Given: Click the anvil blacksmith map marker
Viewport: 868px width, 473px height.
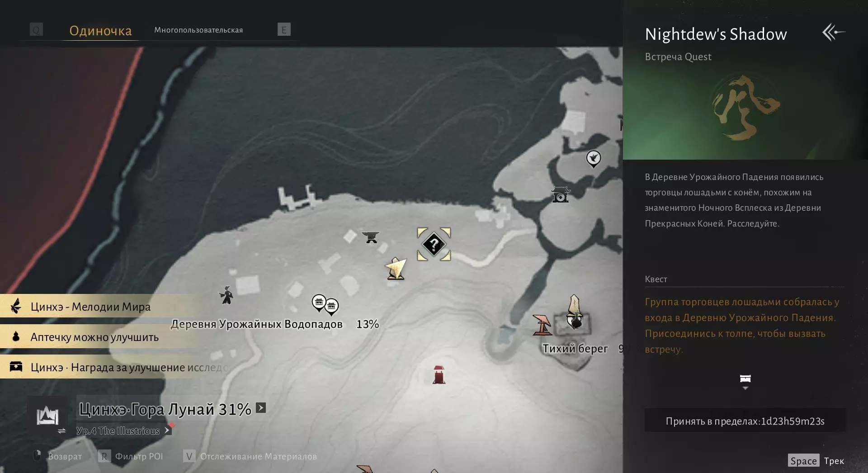Looking at the screenshot, I should click(371, 237).
